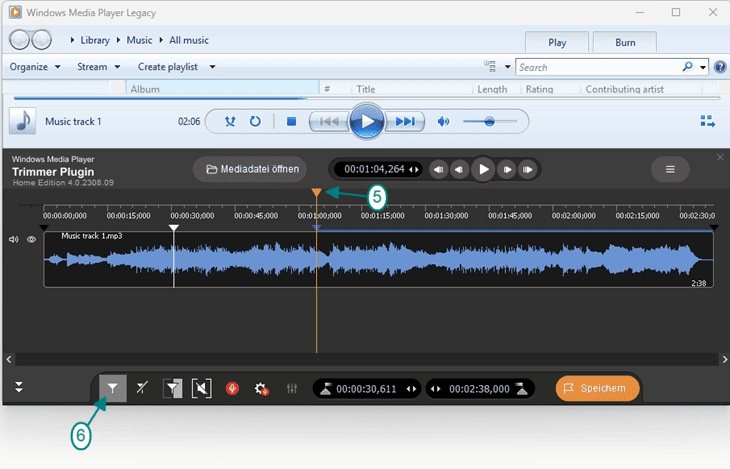Click All music in the breadcrumb

pos(189,40)
